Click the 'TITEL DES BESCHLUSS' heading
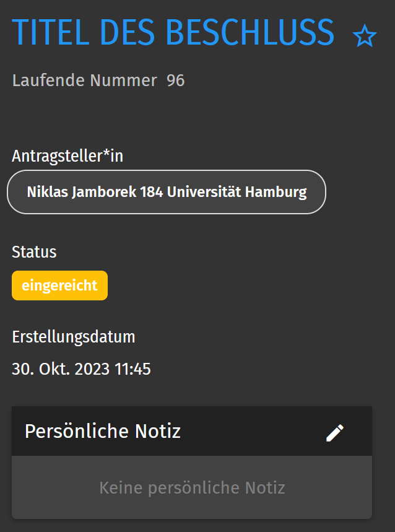395x532 pixels. tap(173, 33)
